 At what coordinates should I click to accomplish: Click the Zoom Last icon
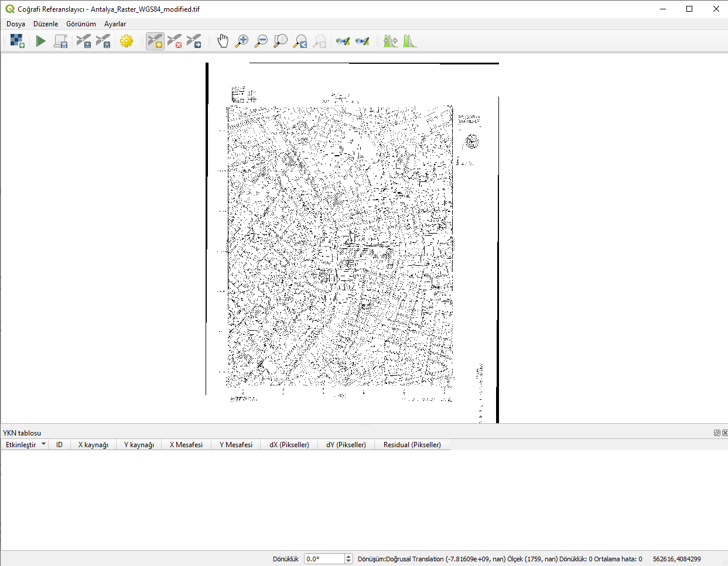click(300, 41)
